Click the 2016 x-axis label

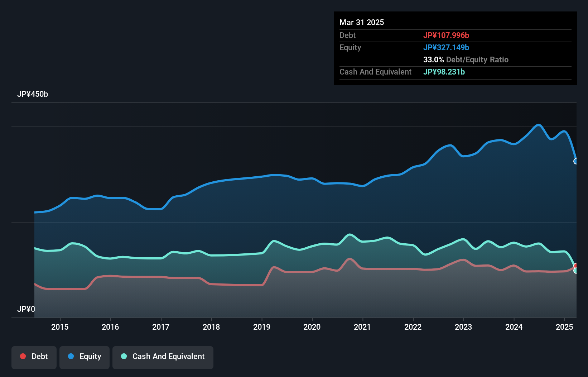[x=110, y=327]
